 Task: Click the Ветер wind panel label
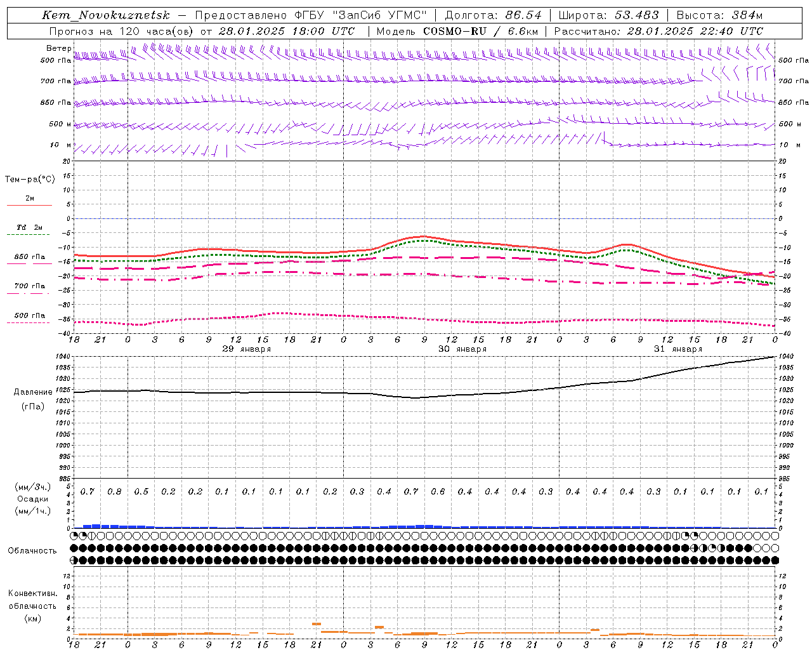pyautogui.click(x=58, y=48)
